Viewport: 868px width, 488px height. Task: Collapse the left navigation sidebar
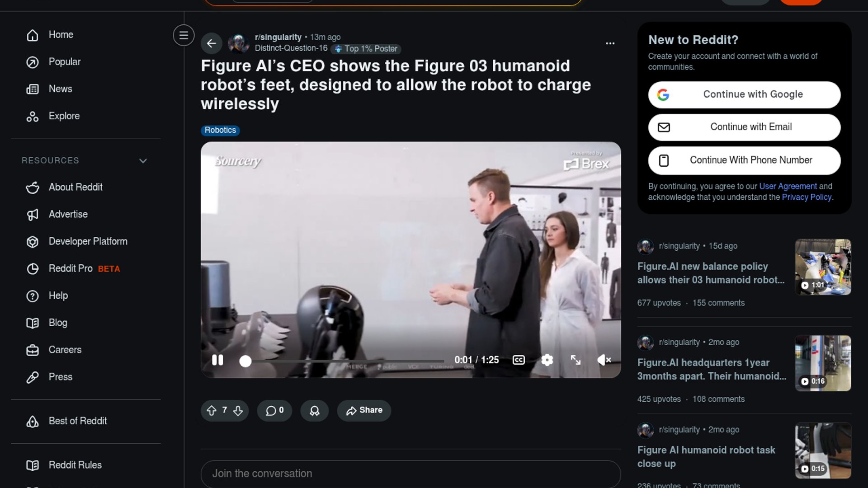tap(184, 35)
